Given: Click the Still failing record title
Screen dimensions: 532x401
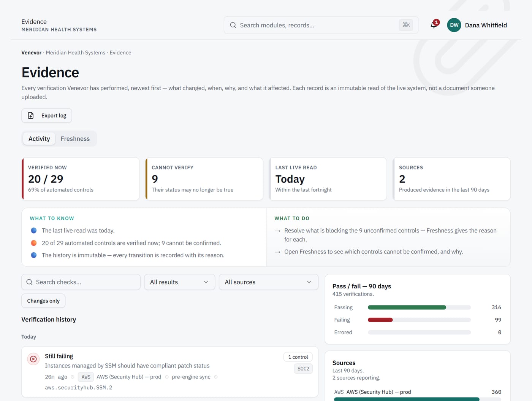Looking at the screenshot, I should [59, 356].
